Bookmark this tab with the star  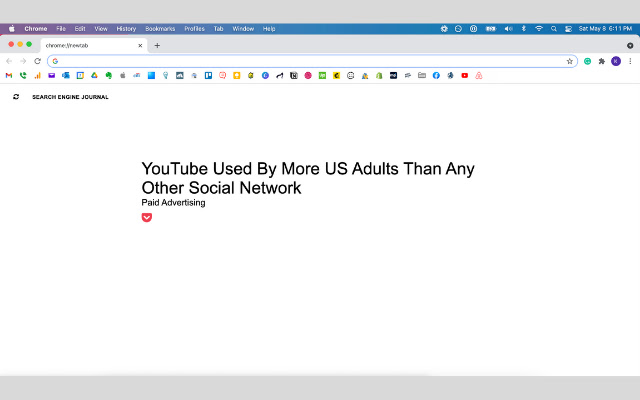pyautogui.click(x=570, y=61)
